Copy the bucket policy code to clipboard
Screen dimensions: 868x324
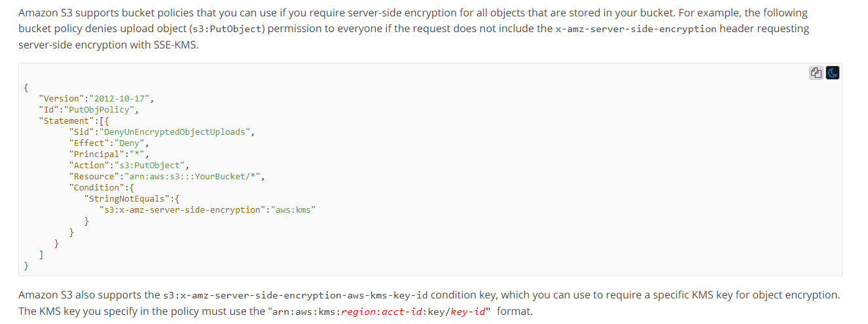pyautogui.click(x=816, y=73)
